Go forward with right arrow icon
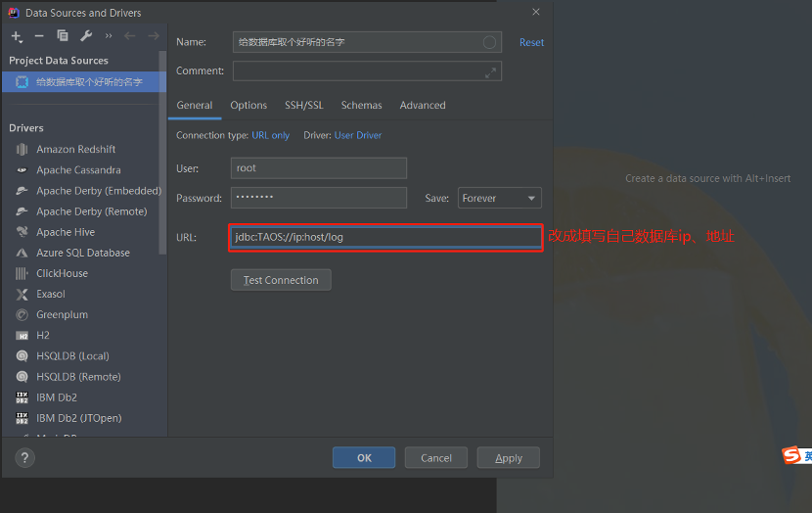This screenshot has height=513, width=812. click(x=154, y=36)
